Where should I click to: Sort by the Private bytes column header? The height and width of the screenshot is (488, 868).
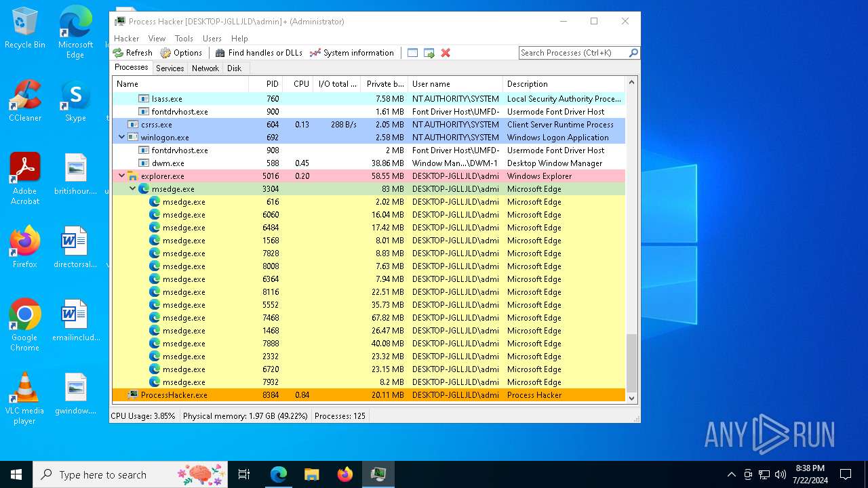384,84
